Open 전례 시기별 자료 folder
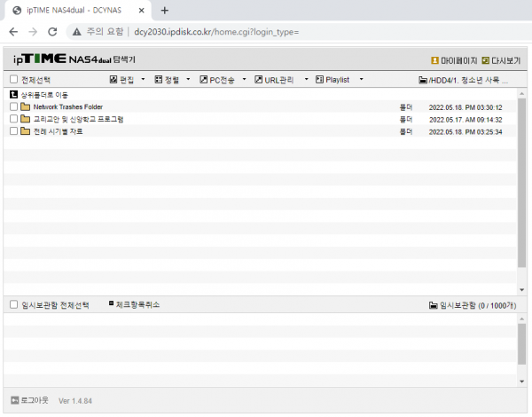Screen dimensions: 532x417 coord(58,131)
